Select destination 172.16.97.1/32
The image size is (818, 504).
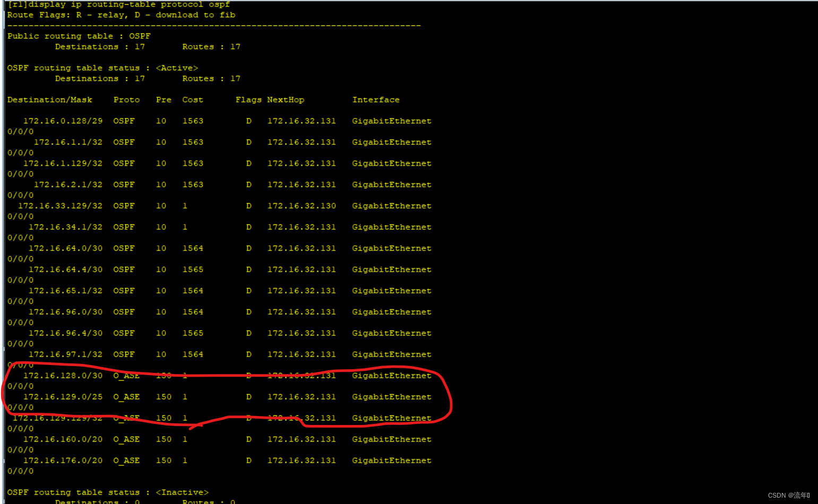[x=65, y=354]
